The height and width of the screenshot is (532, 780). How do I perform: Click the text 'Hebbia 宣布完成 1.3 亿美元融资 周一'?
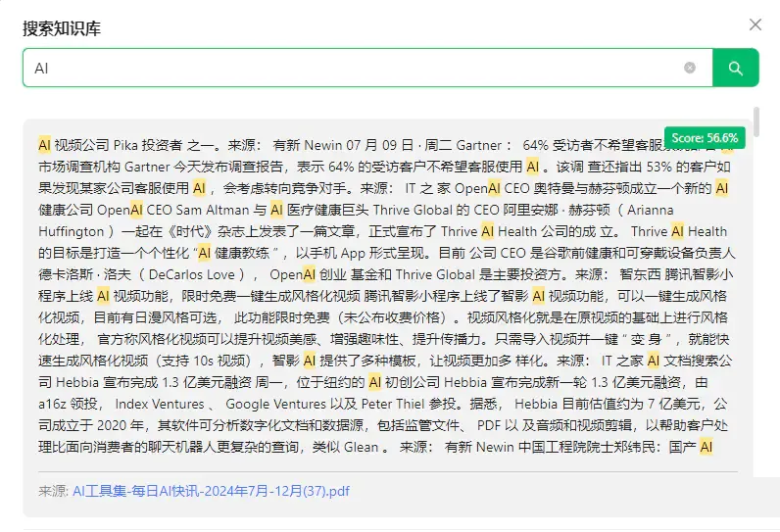(x=170, y=382)
